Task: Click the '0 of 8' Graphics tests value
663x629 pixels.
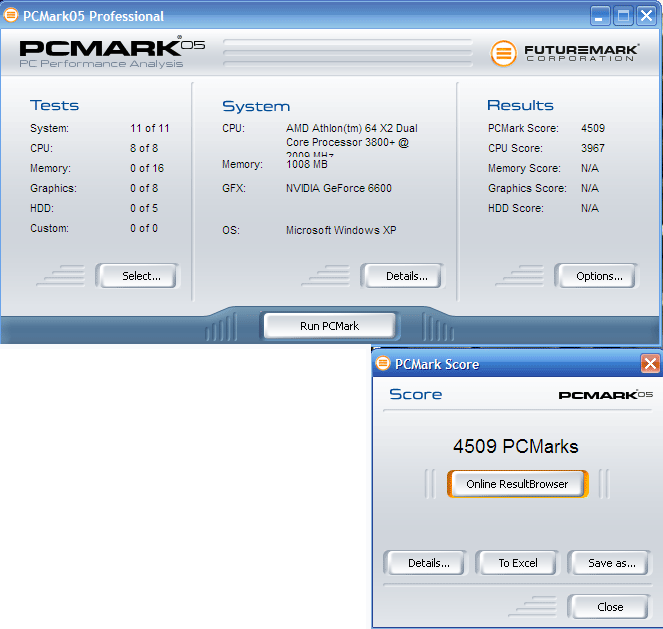Action: 144,188
